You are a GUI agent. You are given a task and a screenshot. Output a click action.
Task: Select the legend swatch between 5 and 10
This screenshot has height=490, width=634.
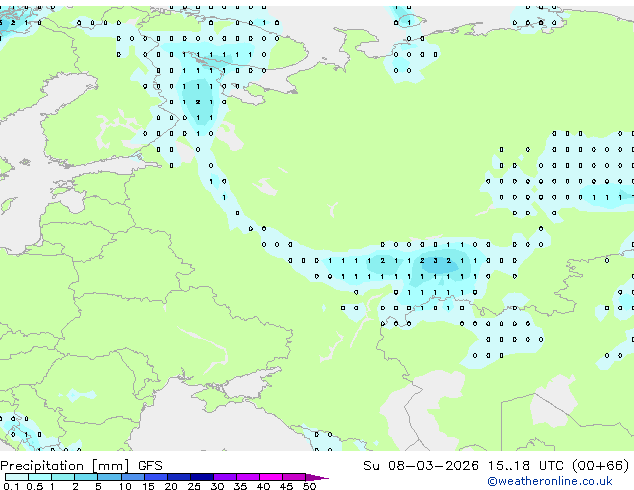pos(109,477)
